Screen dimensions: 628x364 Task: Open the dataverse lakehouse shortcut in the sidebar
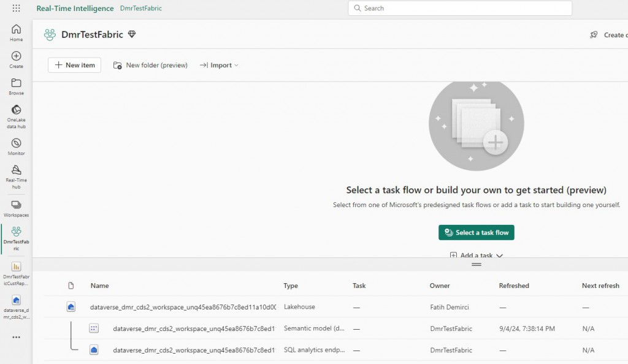16,307
